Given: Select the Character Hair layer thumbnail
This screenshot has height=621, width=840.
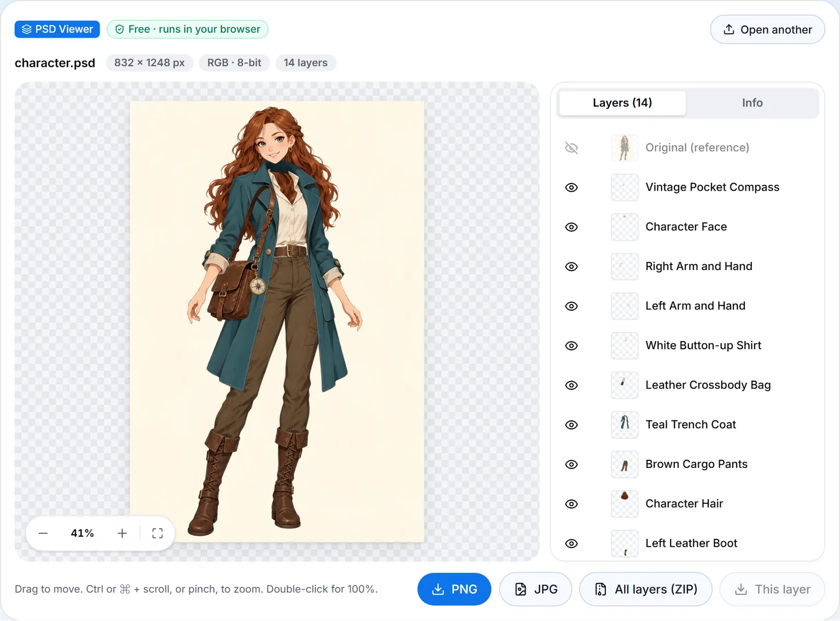Looking at the screenshot, I should [625, 504].
